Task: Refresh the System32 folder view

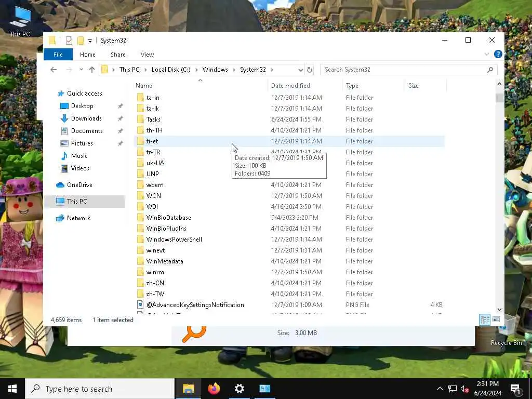Action: pyautogui.click(x=310, y=70)
